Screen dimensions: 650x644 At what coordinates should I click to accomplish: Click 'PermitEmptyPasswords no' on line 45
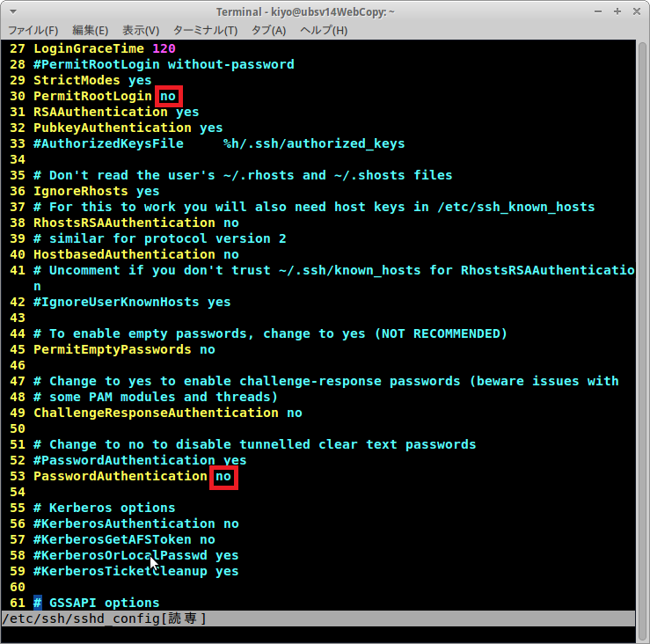pos(124,349)
